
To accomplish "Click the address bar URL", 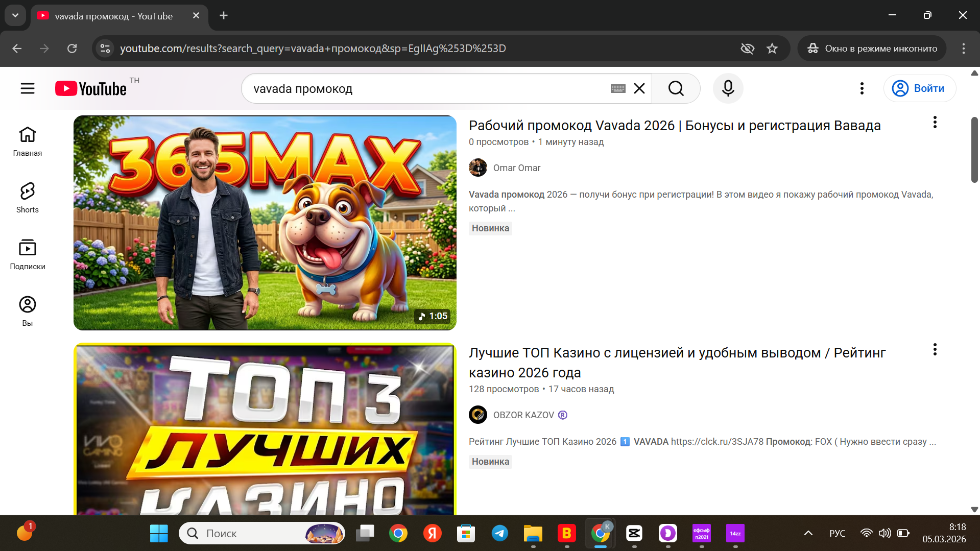I will (x=313, y=49).
